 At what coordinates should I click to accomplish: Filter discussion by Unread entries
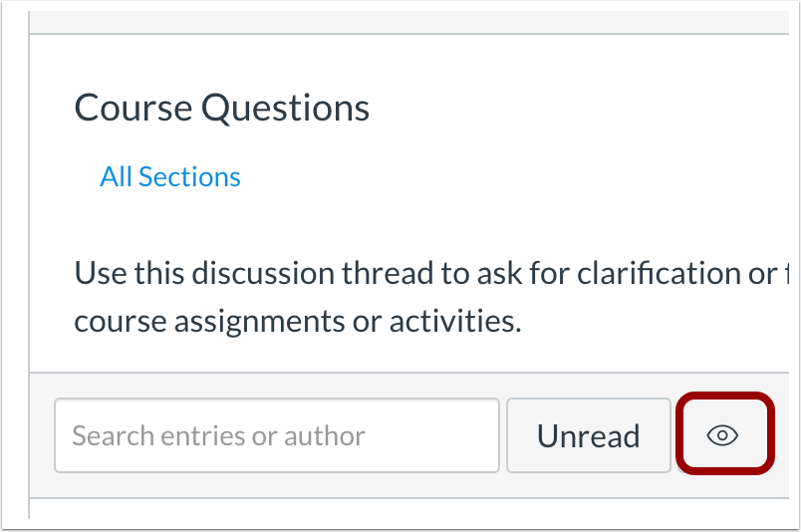[589, 435]
